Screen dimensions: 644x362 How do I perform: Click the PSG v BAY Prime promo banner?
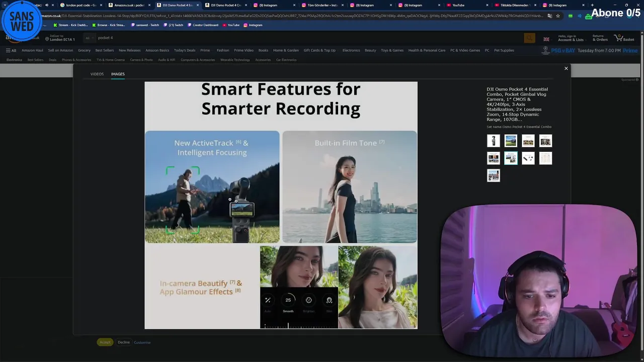(589, 51)
